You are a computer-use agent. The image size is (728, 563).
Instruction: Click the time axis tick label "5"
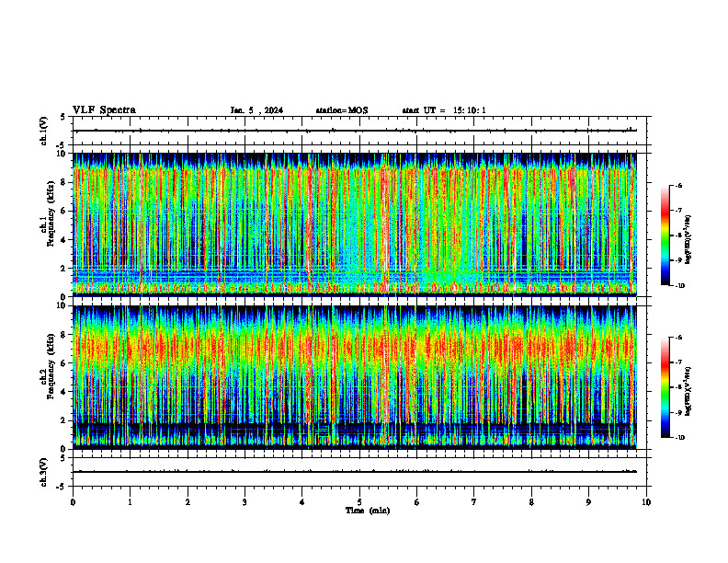359,502
